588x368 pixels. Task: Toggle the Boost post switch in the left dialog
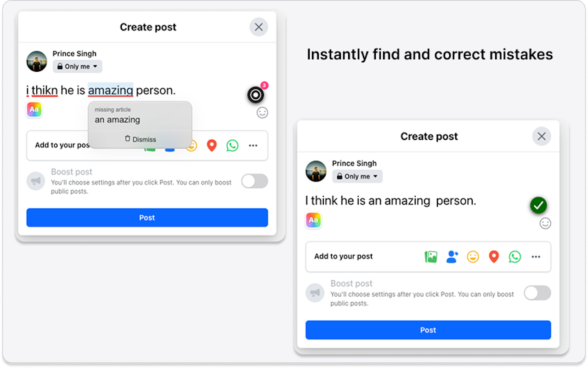pyautogui.click(x=255, y=181)
